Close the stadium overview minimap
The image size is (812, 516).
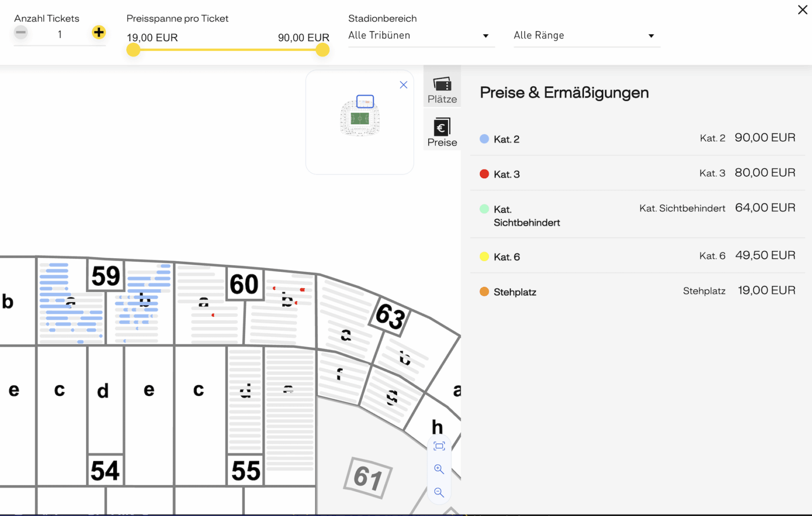(x=403, y=85)
